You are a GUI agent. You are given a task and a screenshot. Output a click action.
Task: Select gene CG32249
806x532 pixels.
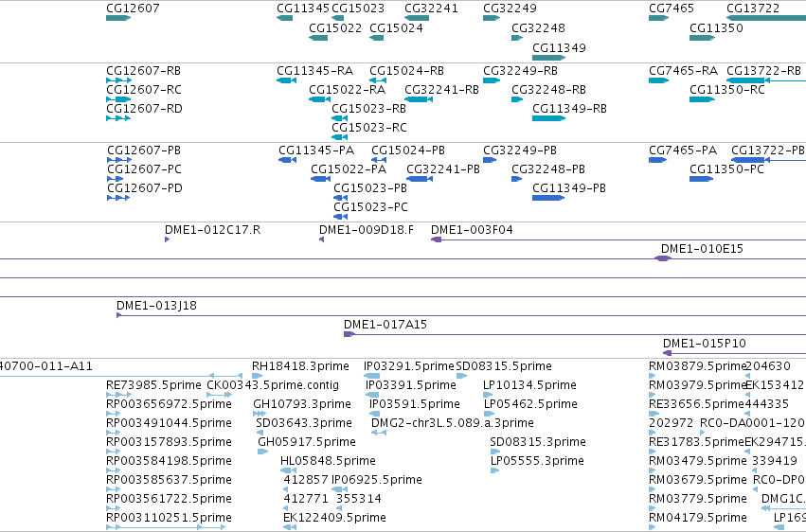492,18
